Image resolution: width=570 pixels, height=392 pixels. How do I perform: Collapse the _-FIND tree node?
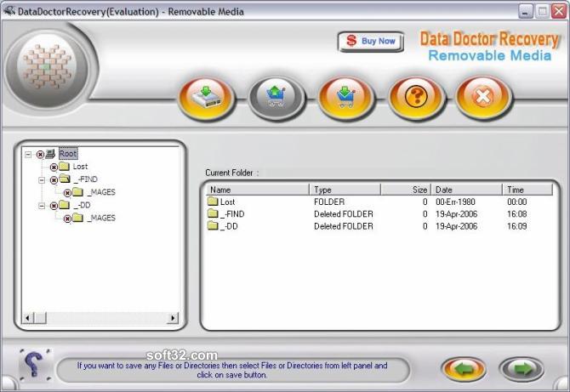(42, 179)
